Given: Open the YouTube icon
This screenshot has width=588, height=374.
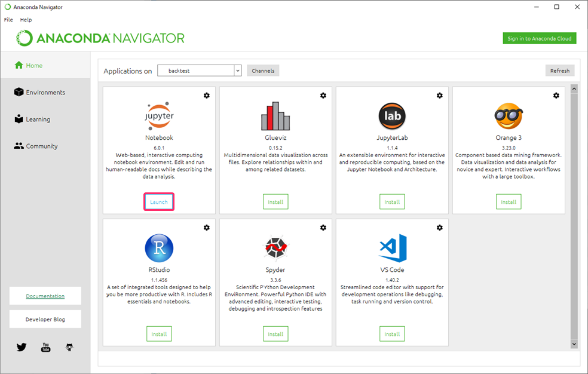Looking at the screenshot, I should tap(46, 347).
